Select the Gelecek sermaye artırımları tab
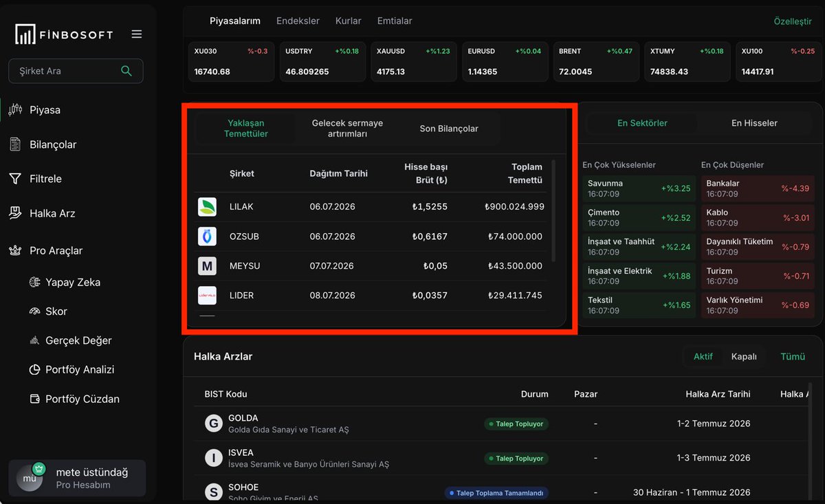 click(x=347, y=129)
